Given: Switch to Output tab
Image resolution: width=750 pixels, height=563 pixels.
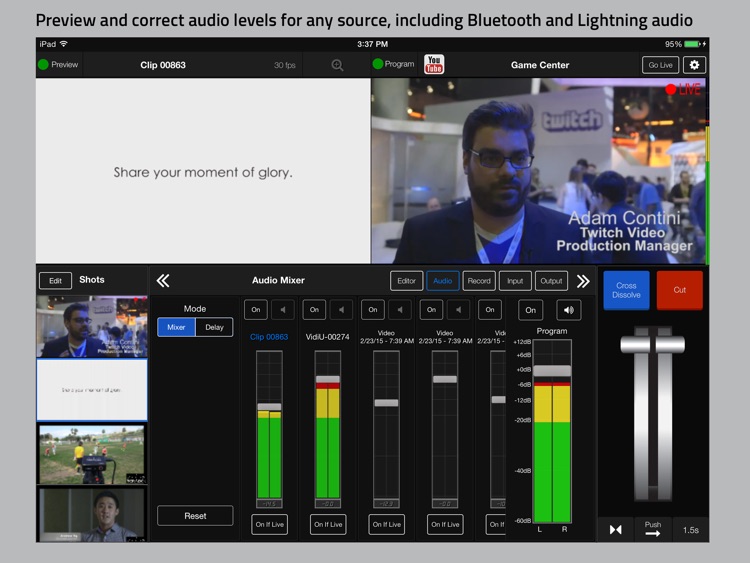Looking at the screenshot, I should pyautogui.click(x=551, y=281).
